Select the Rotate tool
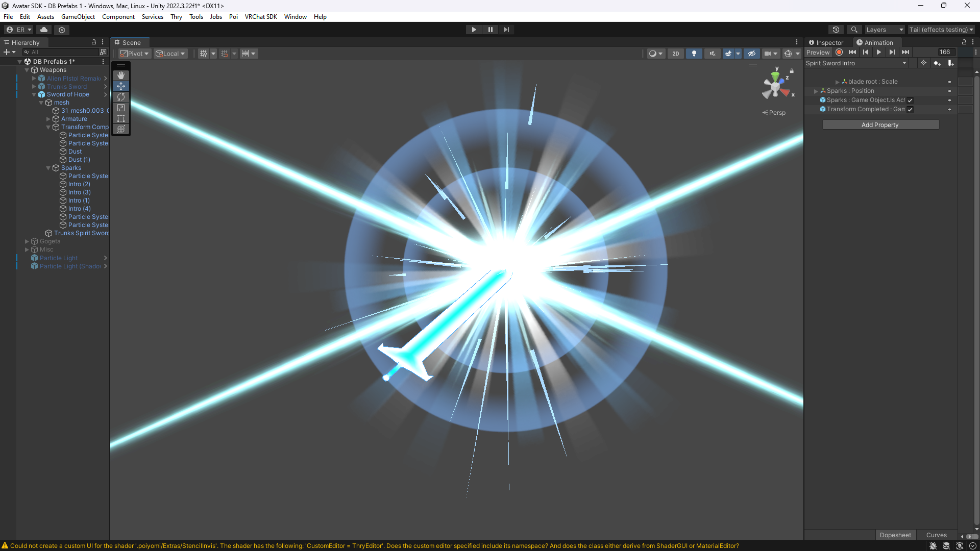This screenshot has width=980, height=551. click(121, 97)
